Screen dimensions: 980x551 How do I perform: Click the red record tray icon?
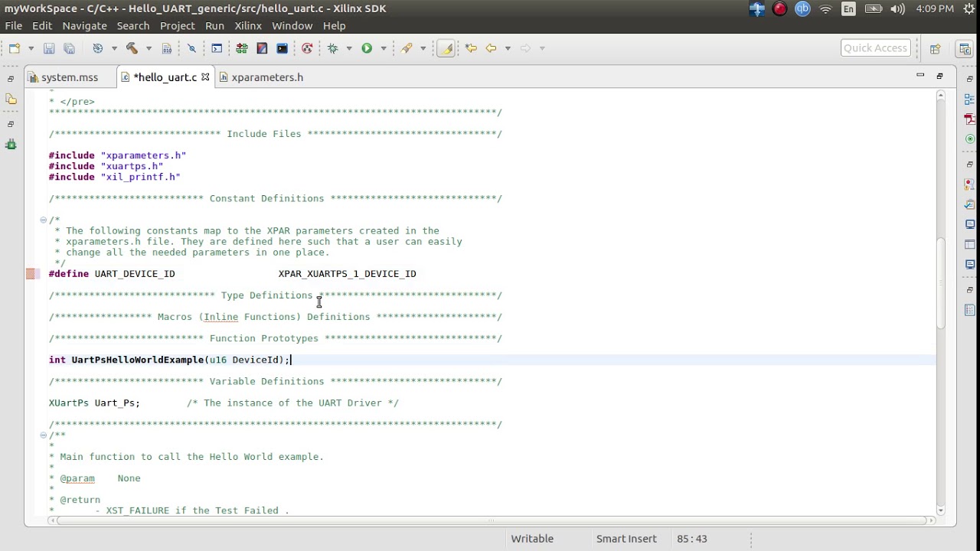pos(779,8)
